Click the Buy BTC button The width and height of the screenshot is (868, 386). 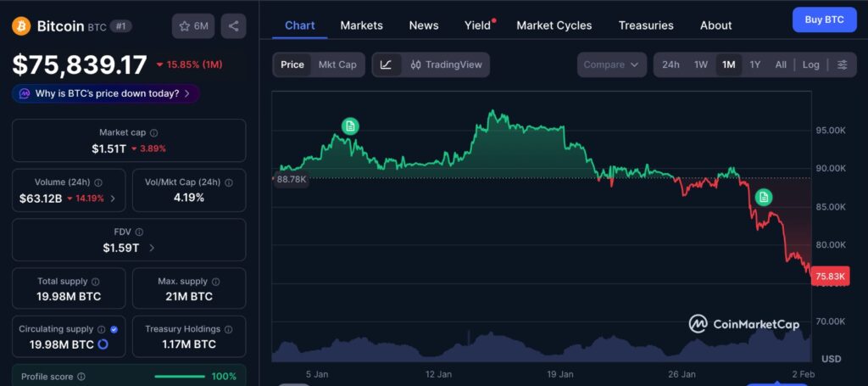[x=824, y=20]
